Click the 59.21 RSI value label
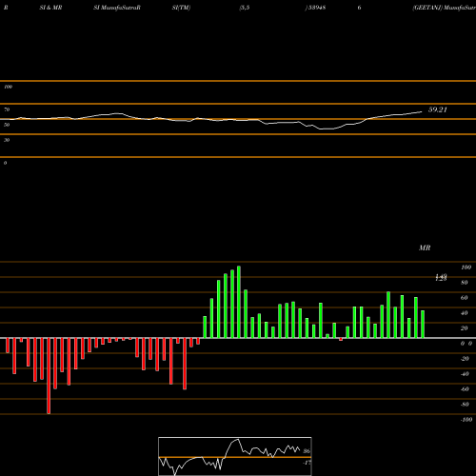 [438, 109]
